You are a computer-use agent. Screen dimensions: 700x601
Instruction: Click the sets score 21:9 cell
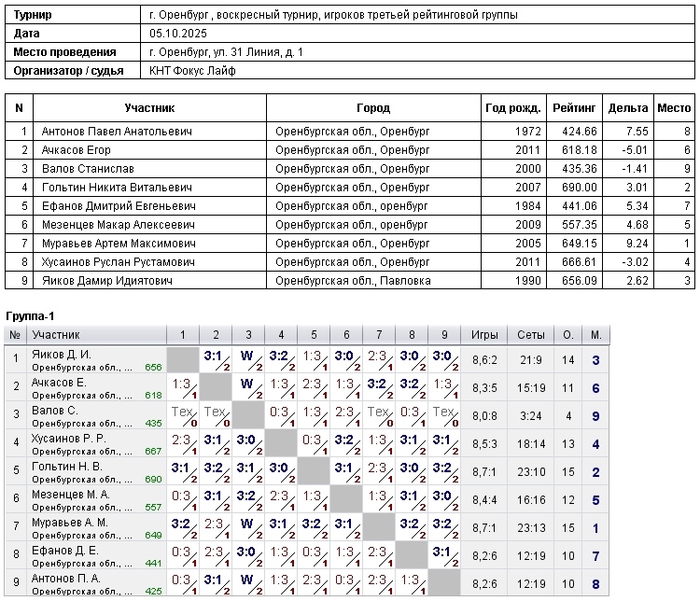tap(531, 360)
